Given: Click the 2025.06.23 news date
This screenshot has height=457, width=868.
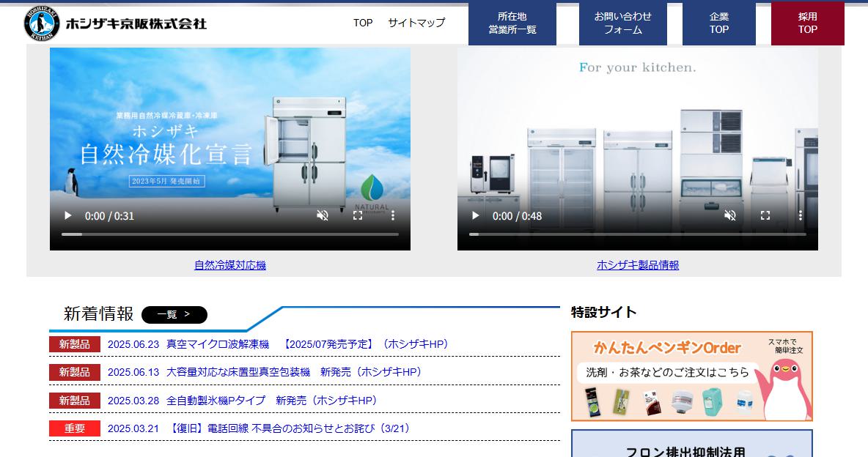Looking at the screenshot, I should coord(133,344).
